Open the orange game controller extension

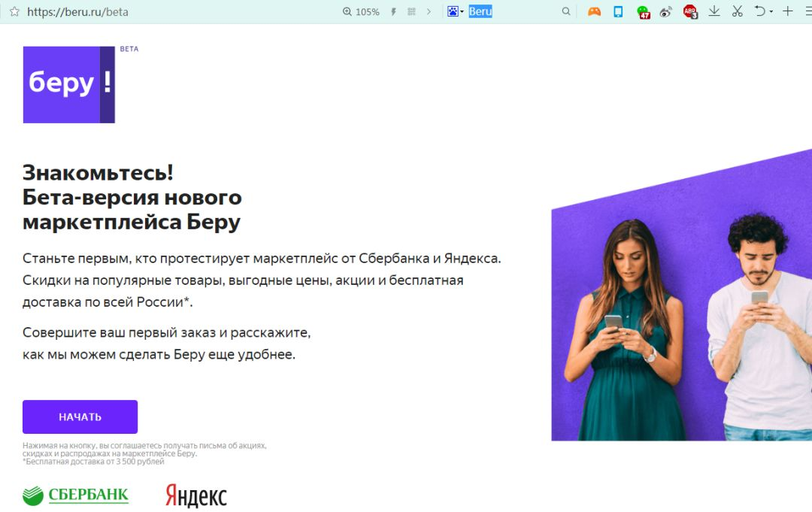pos(594,11)
